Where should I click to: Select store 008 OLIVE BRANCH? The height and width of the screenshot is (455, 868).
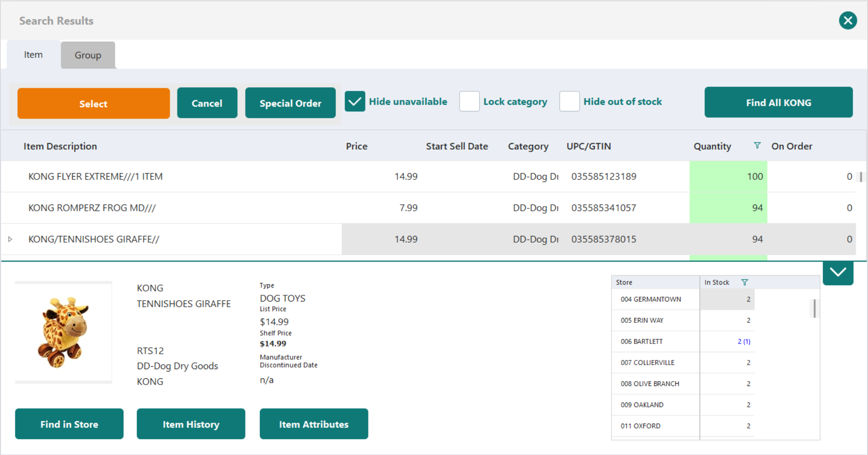650,384
